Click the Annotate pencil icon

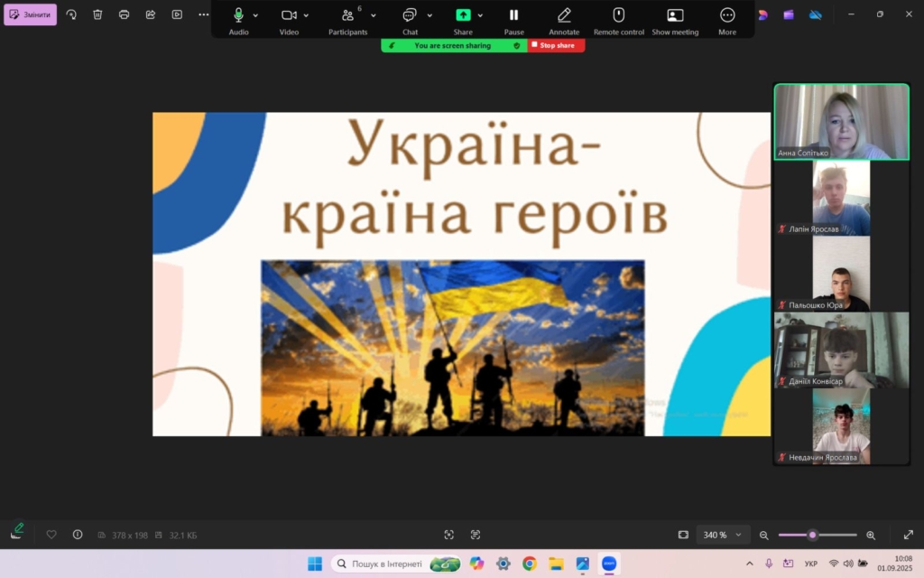point(564,15)
